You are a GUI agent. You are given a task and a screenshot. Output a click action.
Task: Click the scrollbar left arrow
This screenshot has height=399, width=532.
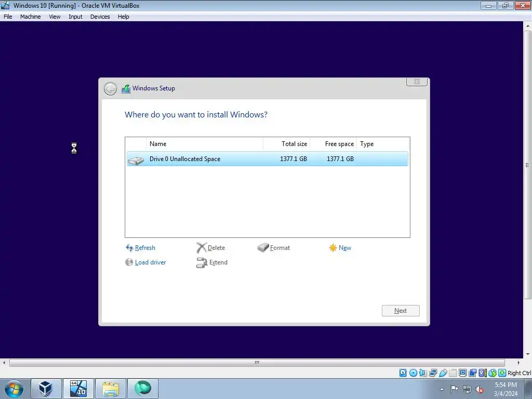4,363
